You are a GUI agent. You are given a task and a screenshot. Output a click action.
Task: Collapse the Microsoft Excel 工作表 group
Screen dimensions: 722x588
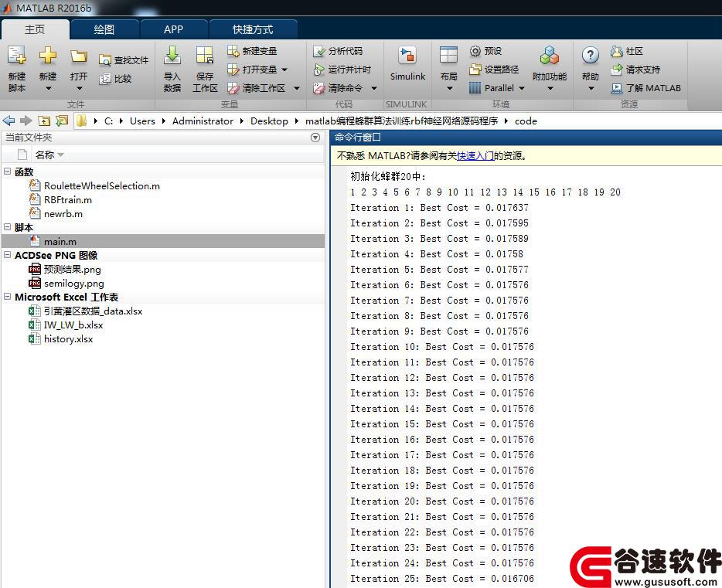point(8,297)
